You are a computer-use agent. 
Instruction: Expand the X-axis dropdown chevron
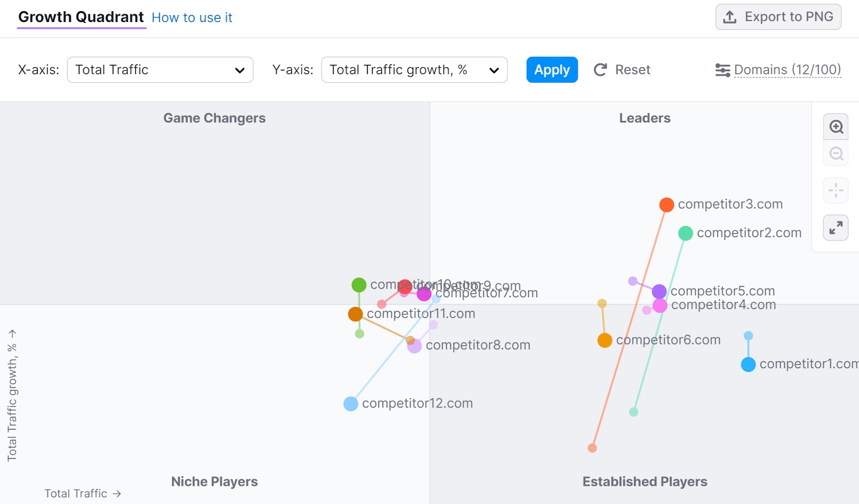point(241,70)
